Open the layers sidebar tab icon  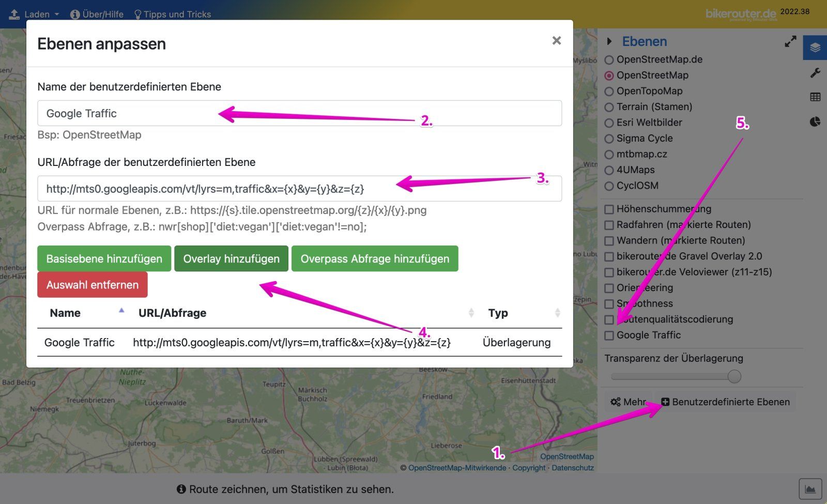(815, 48)
